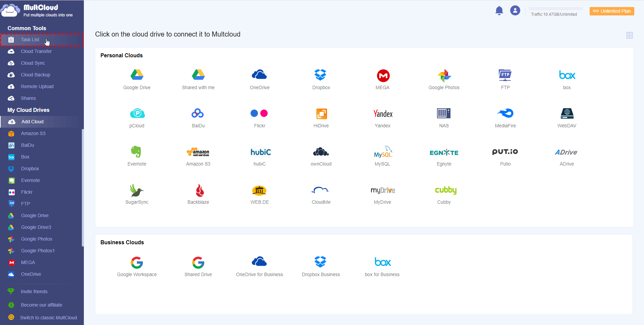Click the FTP monitor icon
This screenshot has height=325, width=644.
505,75
